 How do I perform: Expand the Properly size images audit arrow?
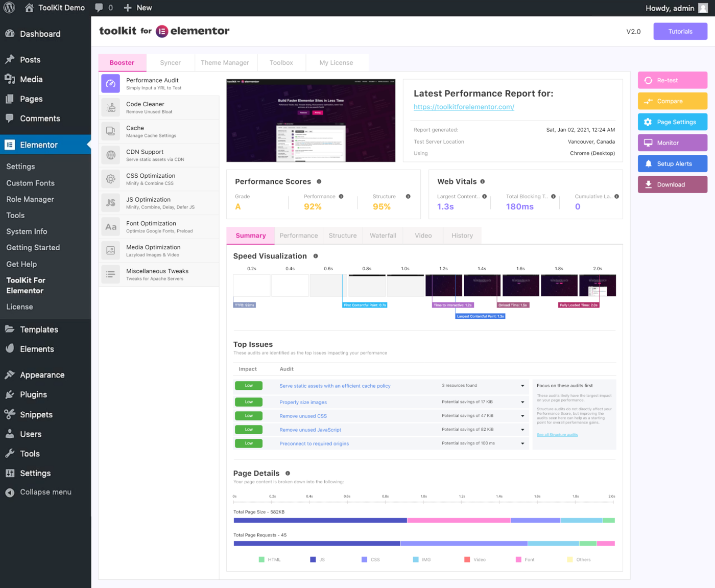(522, 402)
